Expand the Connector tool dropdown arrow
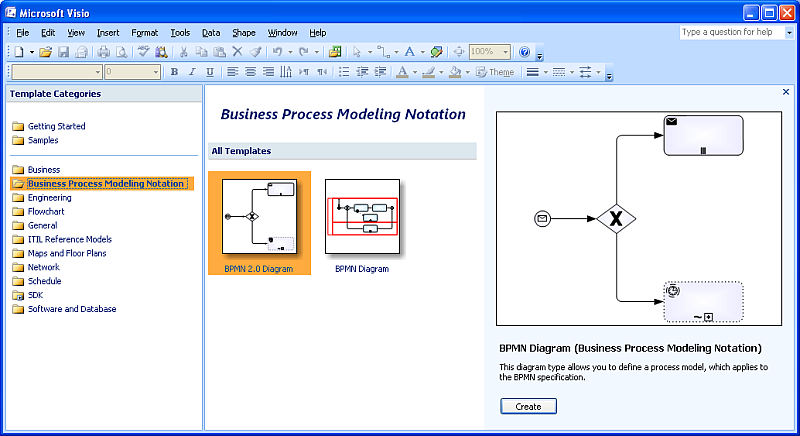 pyautogui.click(x=396, y=52)
